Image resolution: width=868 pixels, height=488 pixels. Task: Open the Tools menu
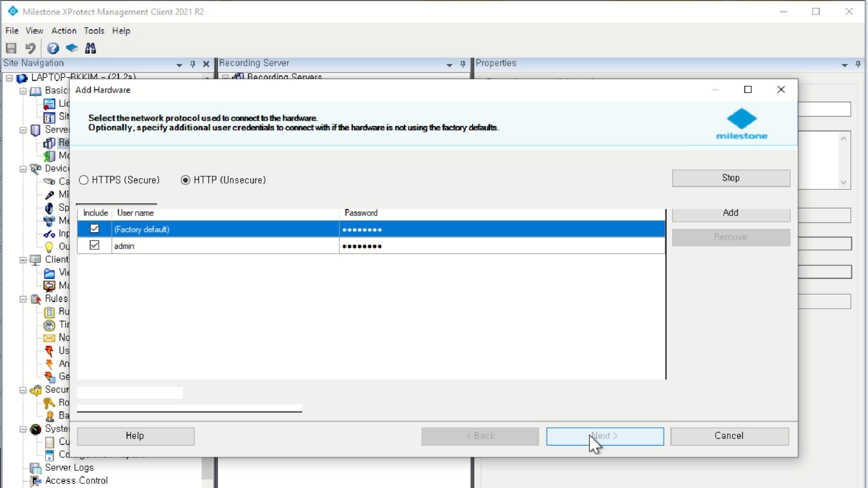[94, 31]
